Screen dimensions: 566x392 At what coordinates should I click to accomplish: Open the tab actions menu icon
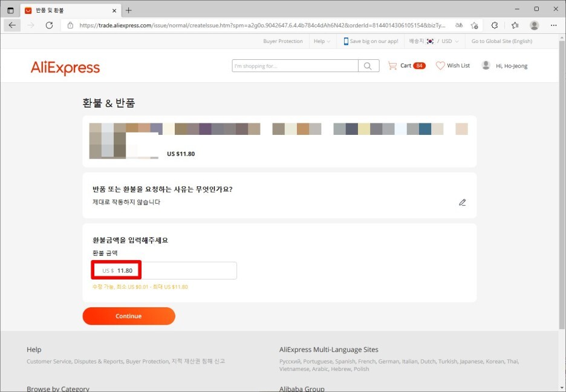[10, 10]
